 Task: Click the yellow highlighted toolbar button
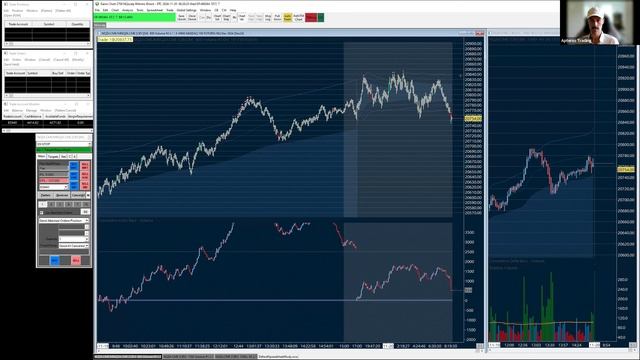287,18
